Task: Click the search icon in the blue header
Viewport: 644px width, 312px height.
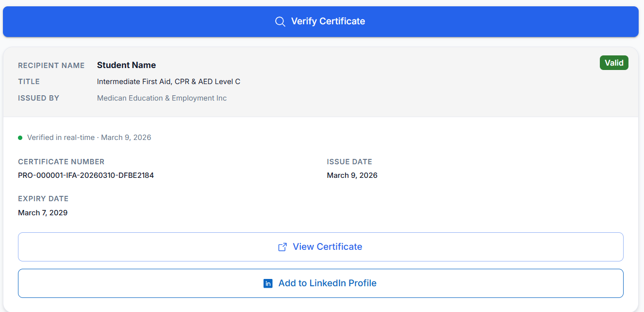Action: click(x=280, y=21)
